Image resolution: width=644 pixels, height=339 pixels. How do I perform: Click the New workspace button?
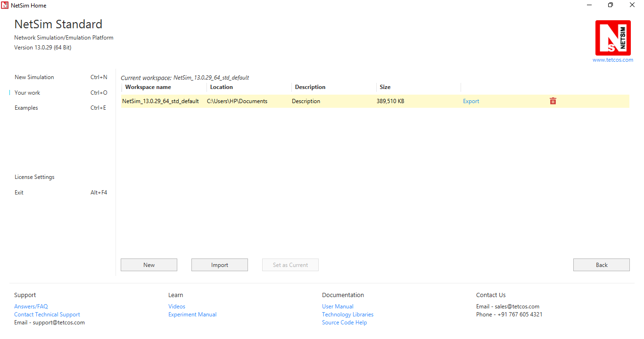[x=149, y=265]
